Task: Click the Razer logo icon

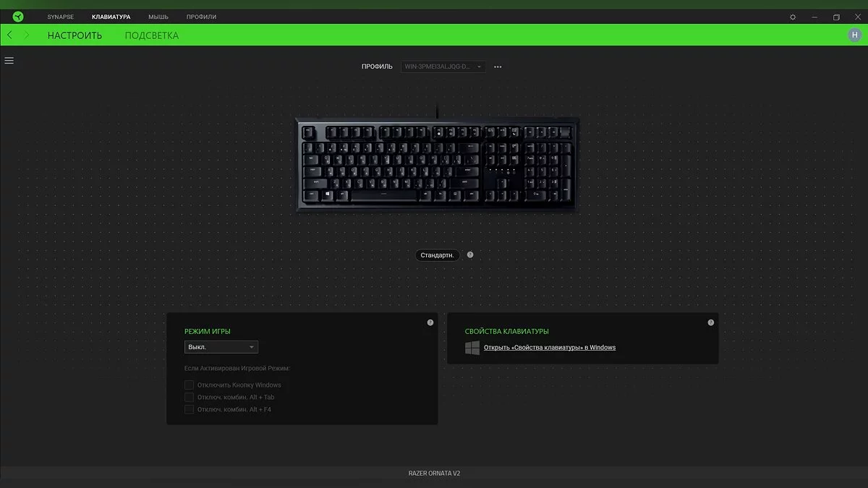Action: coord(18,17)
